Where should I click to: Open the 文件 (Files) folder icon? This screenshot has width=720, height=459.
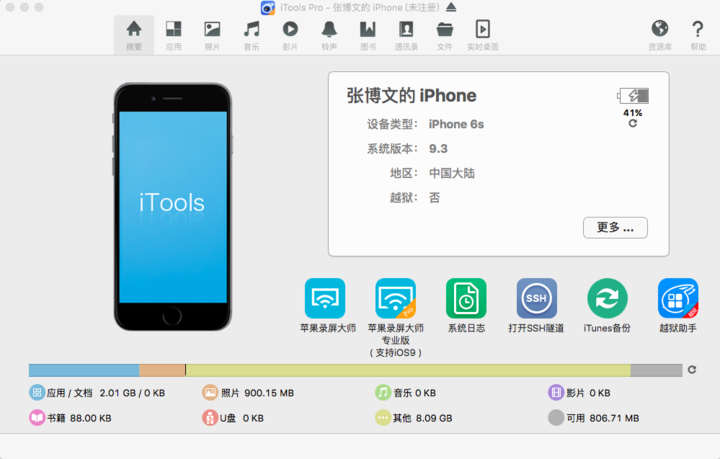(445, 34)
